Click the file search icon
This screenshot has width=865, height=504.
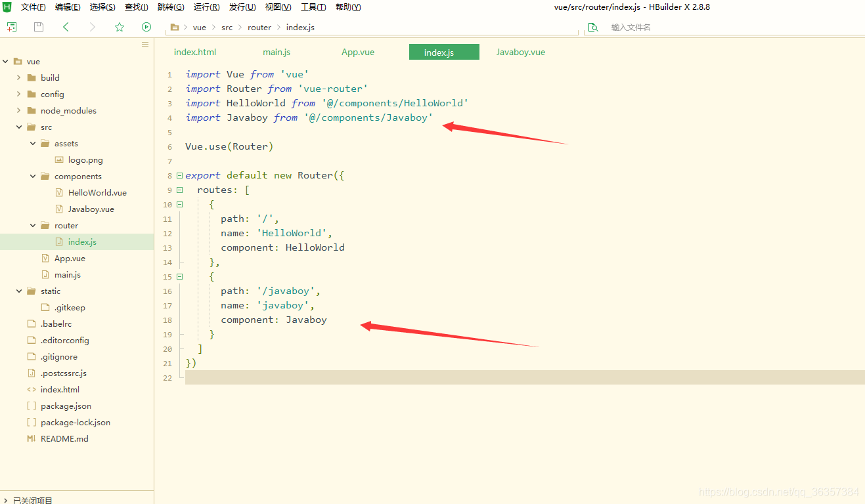pyautogui.click(x=593, y=27)
